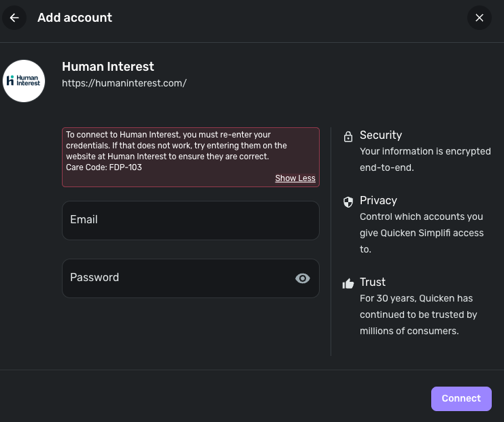Go back using the left arrow

(x=14, y=18)
